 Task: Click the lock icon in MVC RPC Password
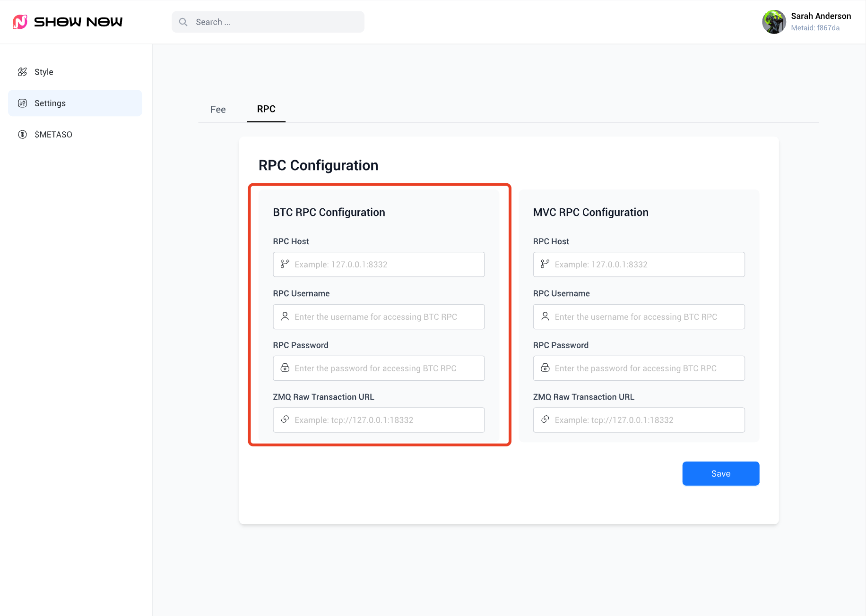545,368
